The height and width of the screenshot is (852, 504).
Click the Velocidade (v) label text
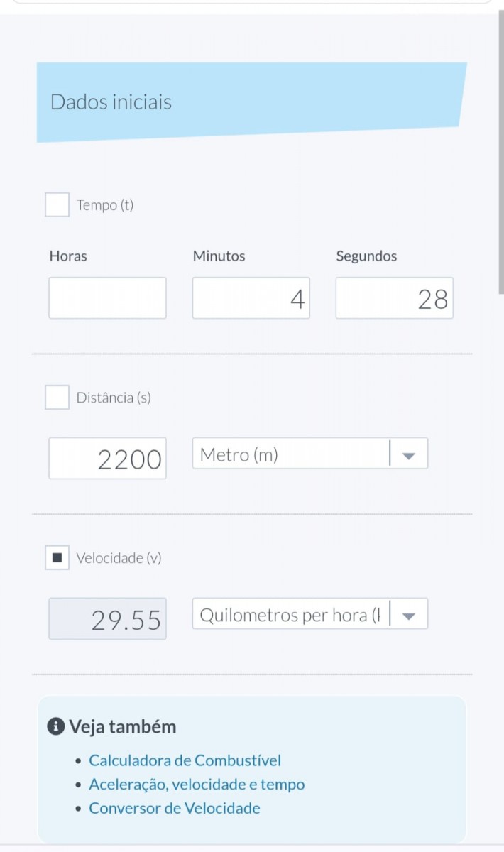119,558
